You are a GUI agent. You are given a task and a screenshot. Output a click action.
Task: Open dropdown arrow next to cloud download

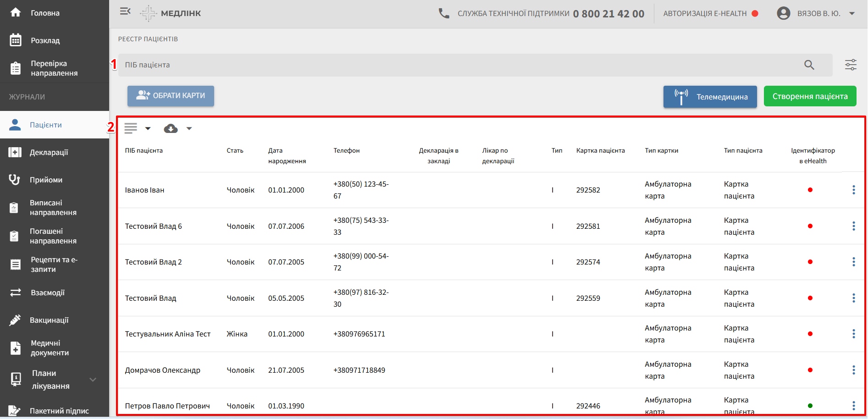[189, 129]
